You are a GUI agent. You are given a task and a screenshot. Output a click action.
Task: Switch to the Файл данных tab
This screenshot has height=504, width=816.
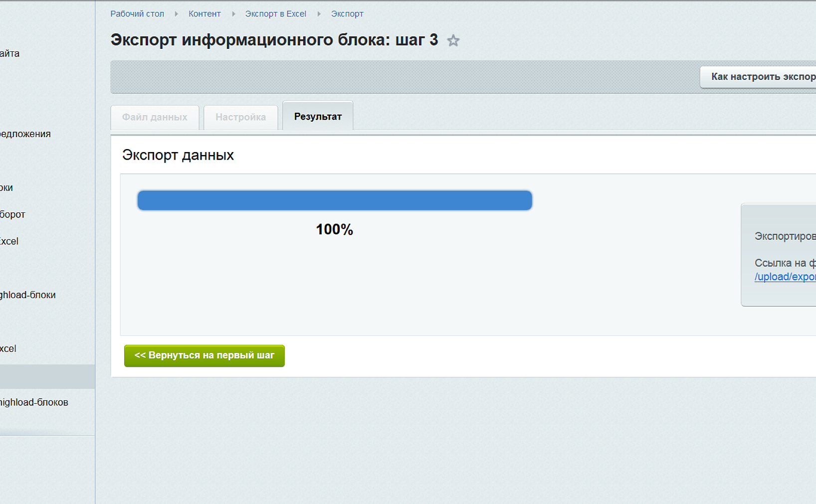point(155,117)
